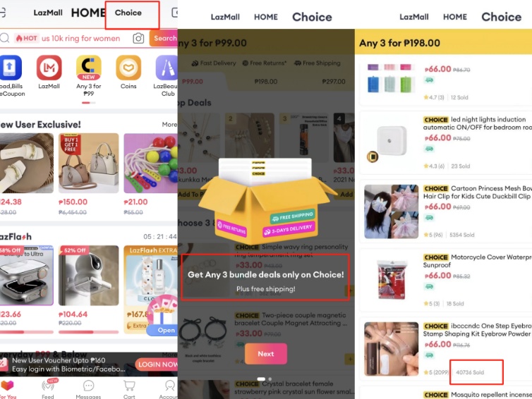Tap the camera search icon
This screenshot has width=532, height=399.
pos(138,38)
